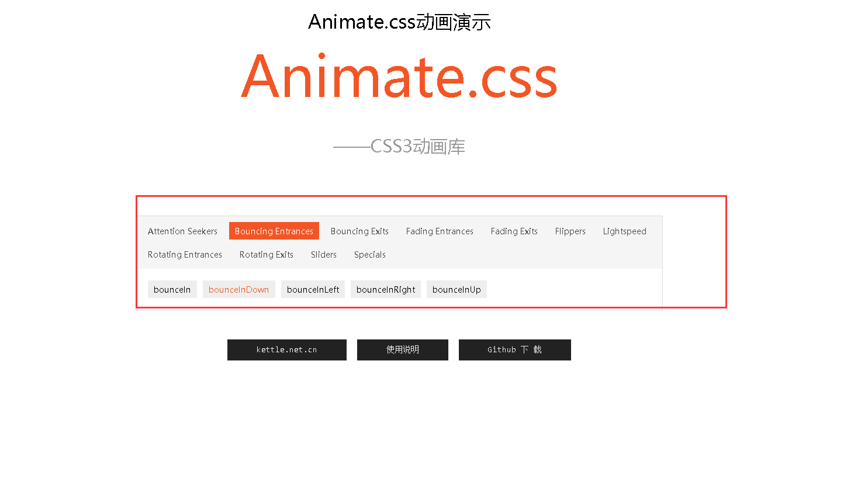
Task: Visit the kettle.net.cn link button
Action: click(287, 350)
